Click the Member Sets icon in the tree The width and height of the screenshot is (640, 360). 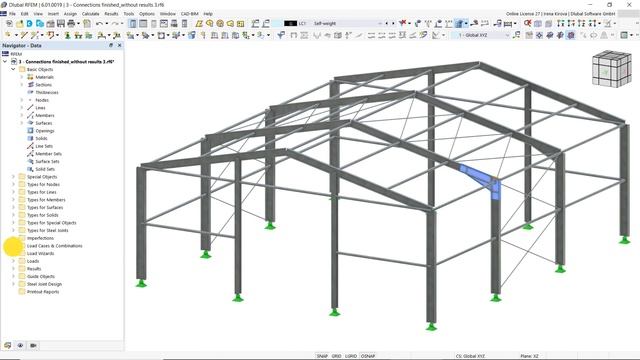30,154
